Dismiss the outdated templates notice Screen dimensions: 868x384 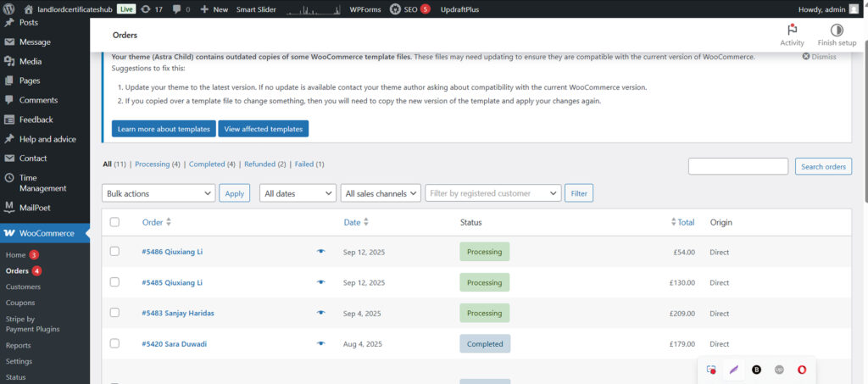819,57
